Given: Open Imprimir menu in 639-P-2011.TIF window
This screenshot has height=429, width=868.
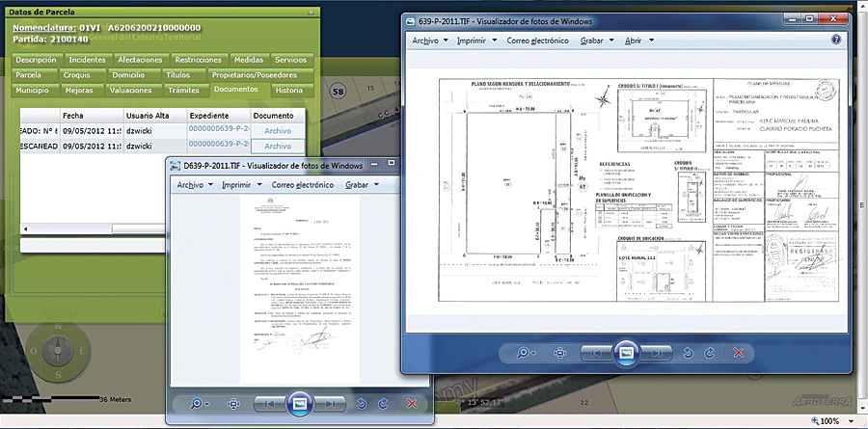Looking at the screenshot, I should click(x=476, y=40).
